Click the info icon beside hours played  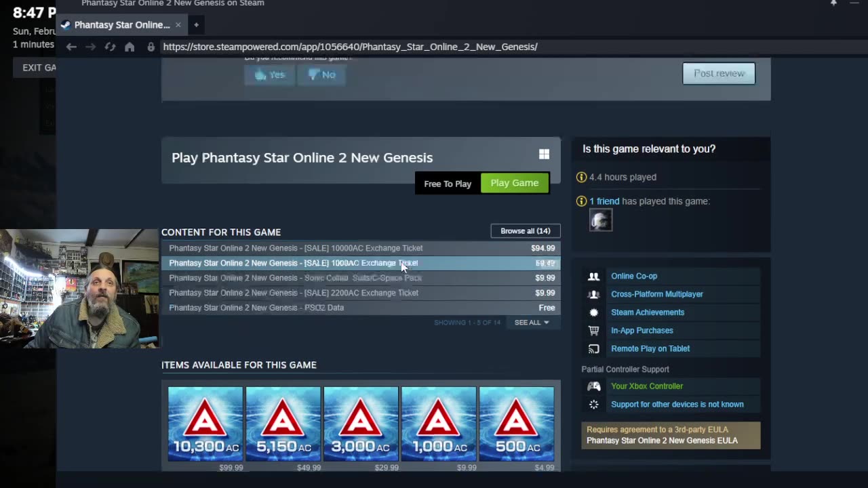click(x=581, y=177)
